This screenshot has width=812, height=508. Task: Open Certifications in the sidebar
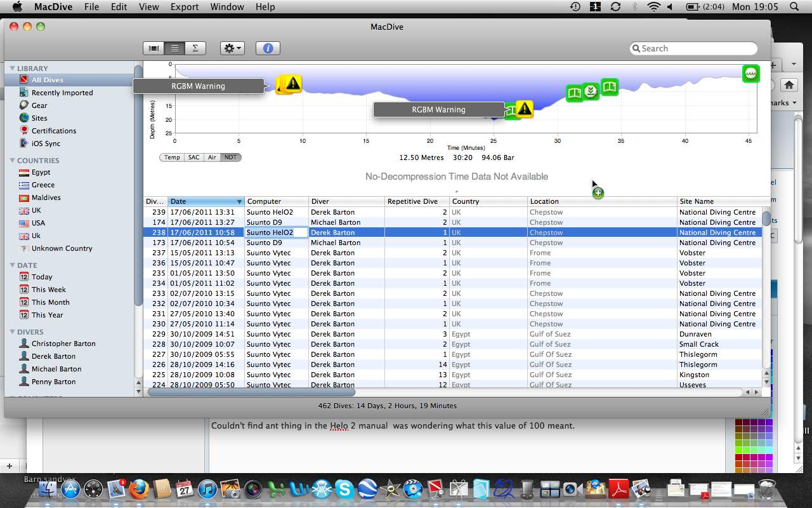pyautogui.click(x=53, y=131)
